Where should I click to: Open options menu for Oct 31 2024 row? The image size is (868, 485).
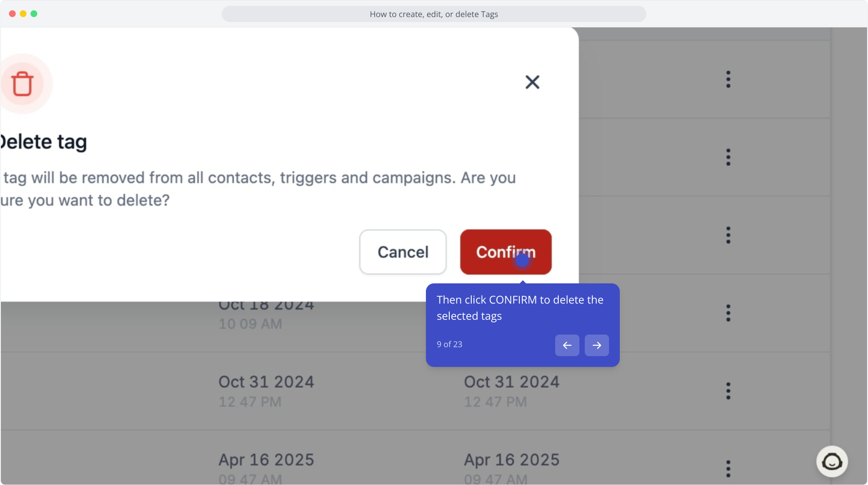pyautogui.click(x=728, y=391)
